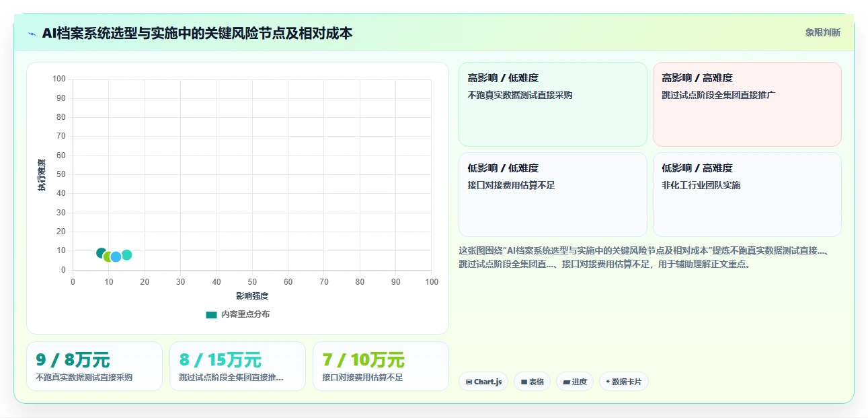Open the 高影响 / 低难度 quadrant card
The width and height of the screenshot is (868, 418).
click(553, 104)
